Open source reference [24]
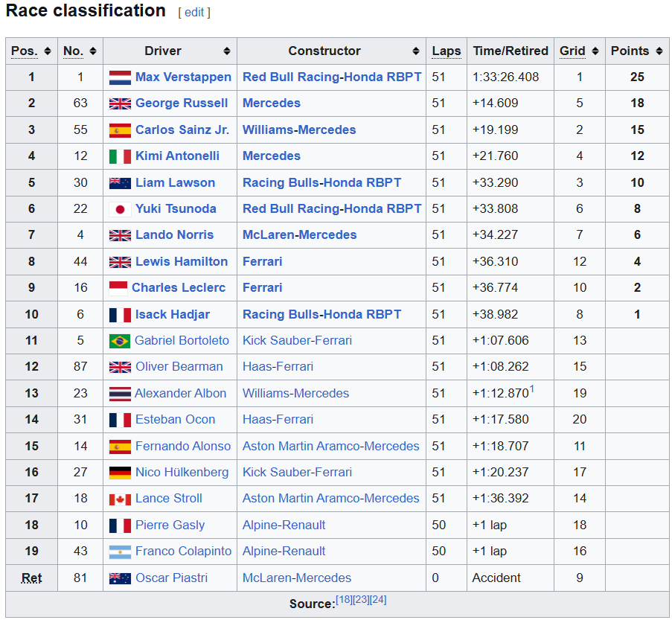 coord(378,600)
